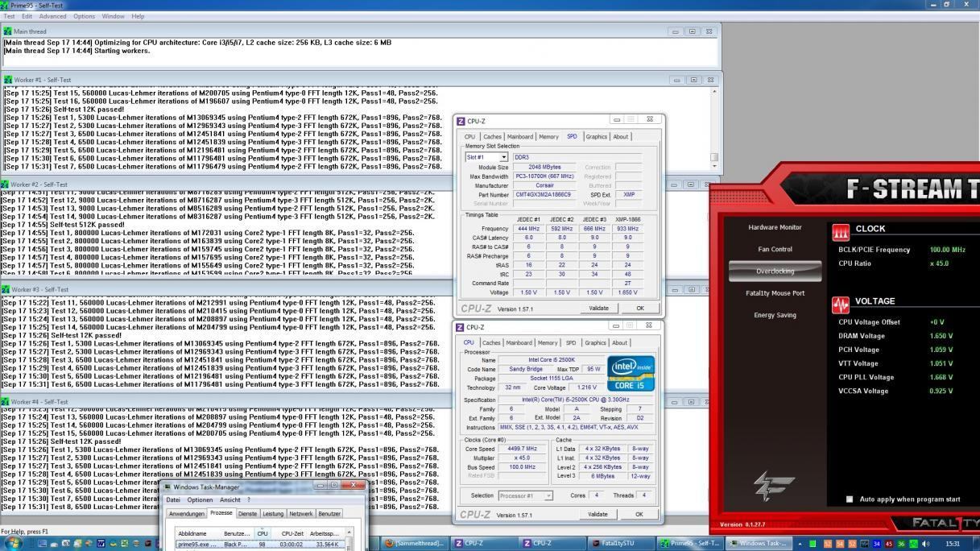Show hidden tray icons arrow
980x551 pixels.
pyautogui.click(x=800, y=544)
